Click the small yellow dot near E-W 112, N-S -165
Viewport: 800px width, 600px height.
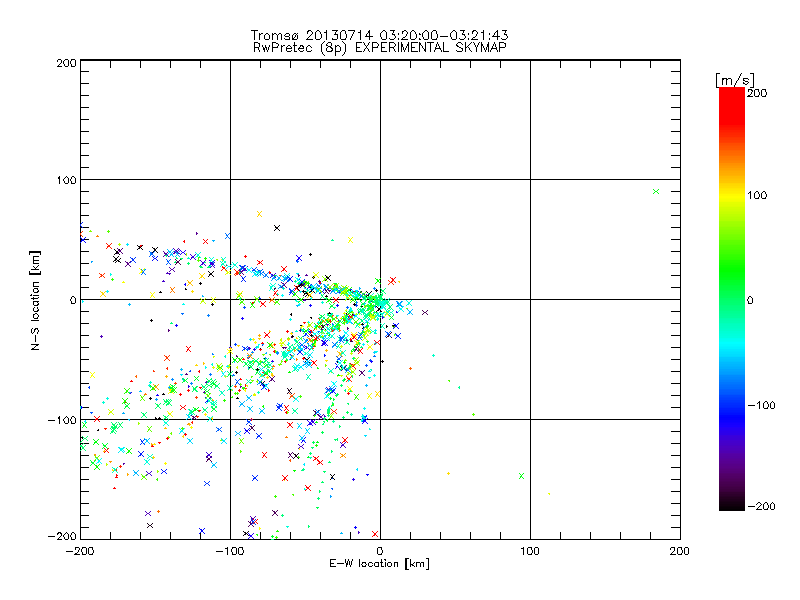(549, 493)
